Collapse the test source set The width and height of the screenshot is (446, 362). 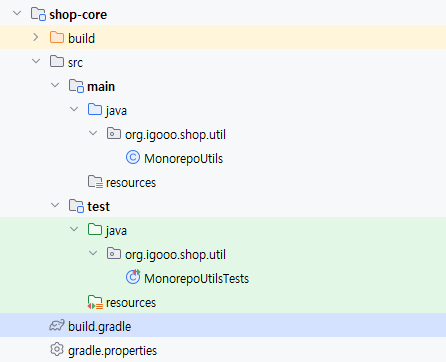(55, 205)
